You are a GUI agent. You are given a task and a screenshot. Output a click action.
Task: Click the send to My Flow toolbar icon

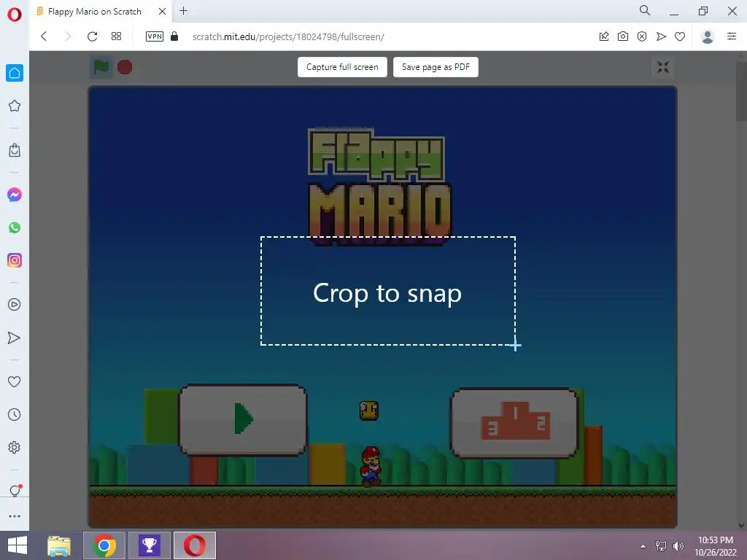[x=661, y=36]
